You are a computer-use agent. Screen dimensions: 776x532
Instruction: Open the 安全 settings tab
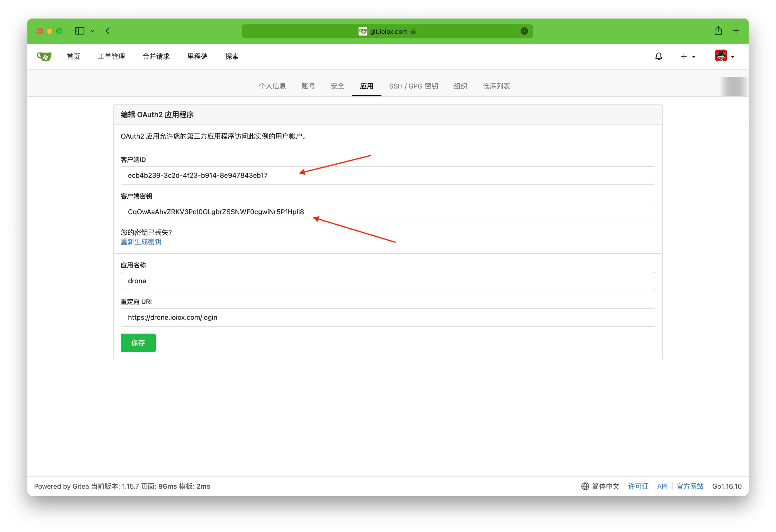click(337, 86)
